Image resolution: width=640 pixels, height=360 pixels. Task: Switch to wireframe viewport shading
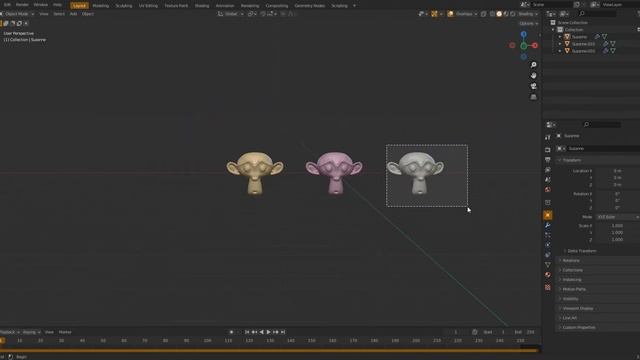tap(492, 14)
